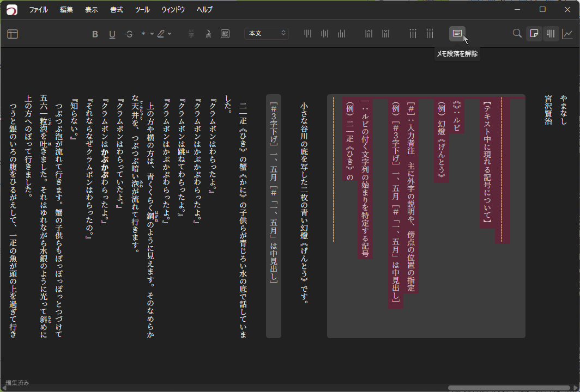Click the 編集済み status text

point(17,383)
